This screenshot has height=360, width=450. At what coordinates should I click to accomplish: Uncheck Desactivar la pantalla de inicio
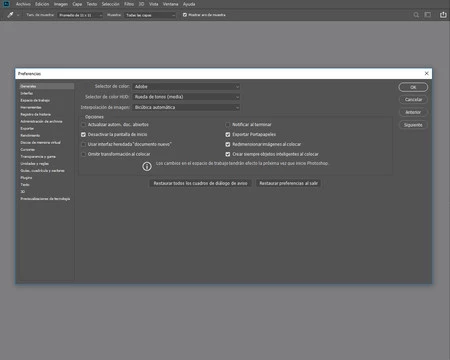[x=83, y=135]
